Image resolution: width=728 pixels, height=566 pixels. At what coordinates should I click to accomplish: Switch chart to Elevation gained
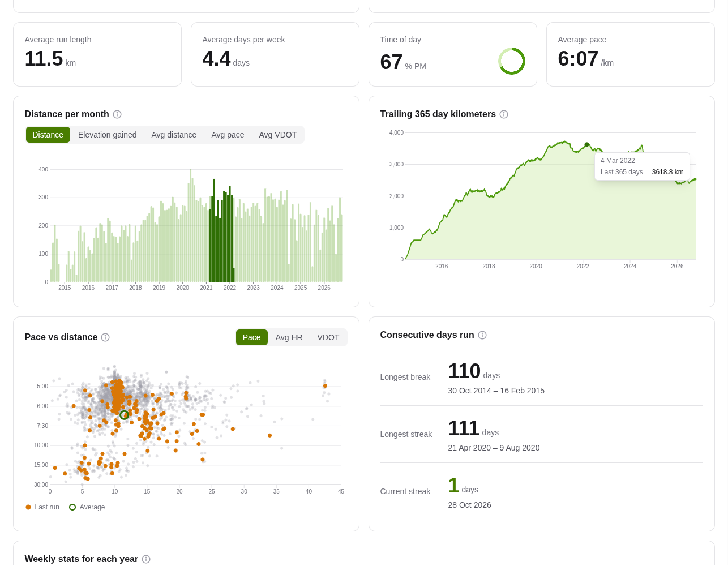click(x=108, y=135)
